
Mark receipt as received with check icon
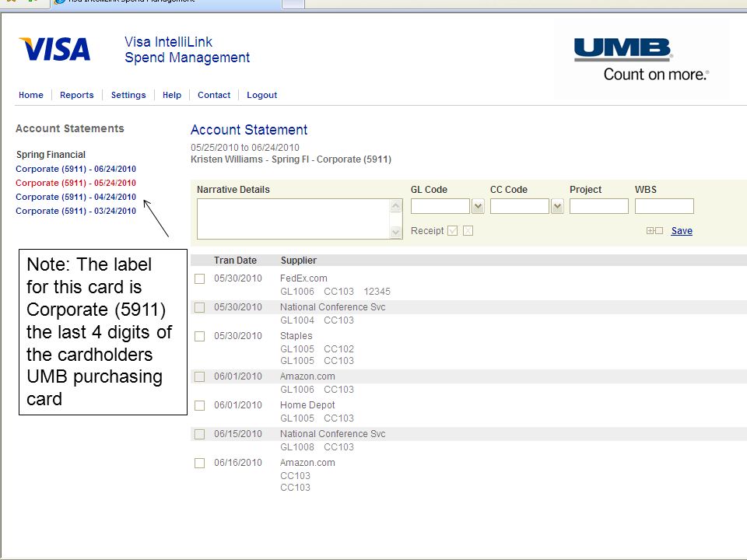[x=453, y=231]
